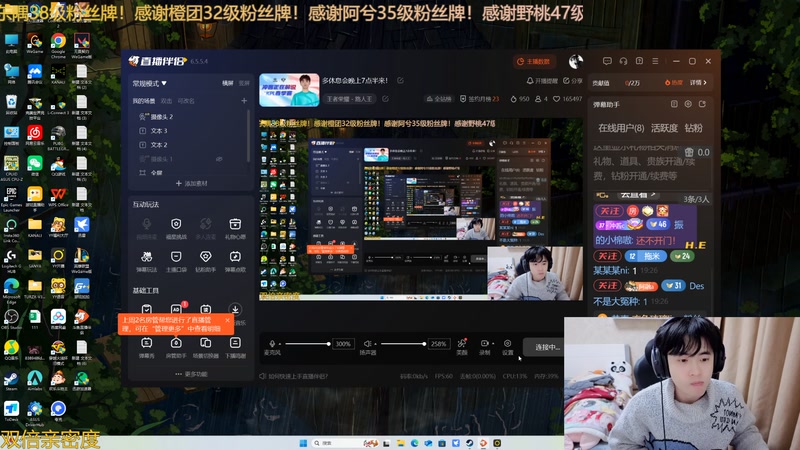This screenshot has width=800, height=450.
Task: Open the 场景切换器 tool icon
Action: (x=206, y=343)
